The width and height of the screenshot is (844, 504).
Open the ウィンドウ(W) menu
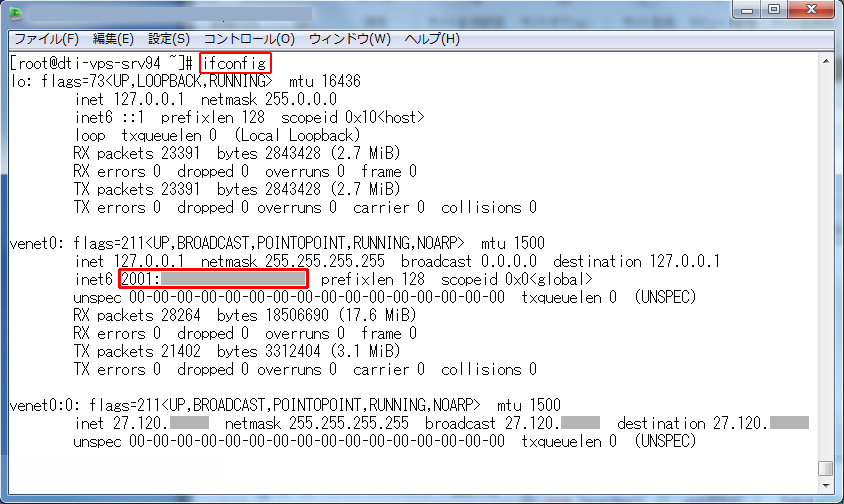(x=349, y=39)
